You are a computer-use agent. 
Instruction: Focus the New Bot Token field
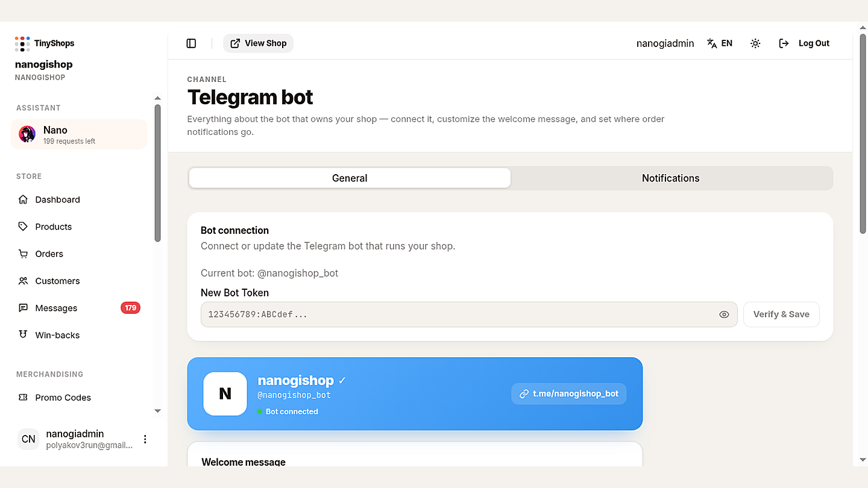[469, 314]
